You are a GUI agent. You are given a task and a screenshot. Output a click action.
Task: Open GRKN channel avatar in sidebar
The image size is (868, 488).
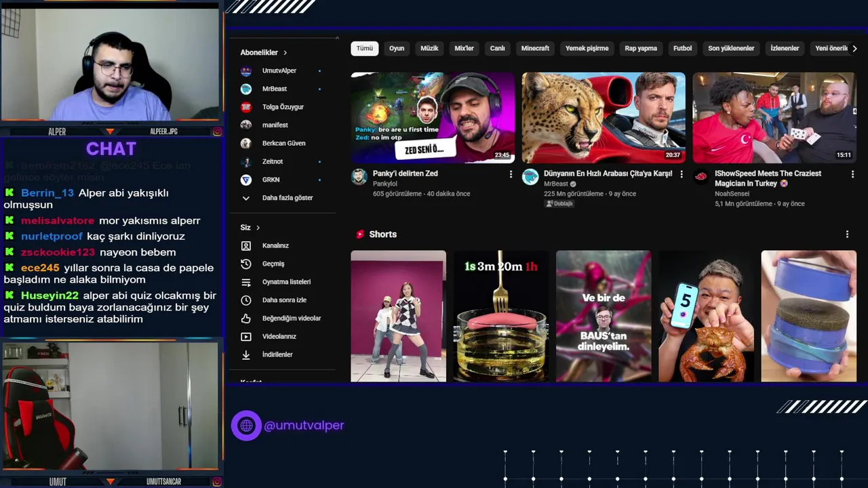[246, 180]
